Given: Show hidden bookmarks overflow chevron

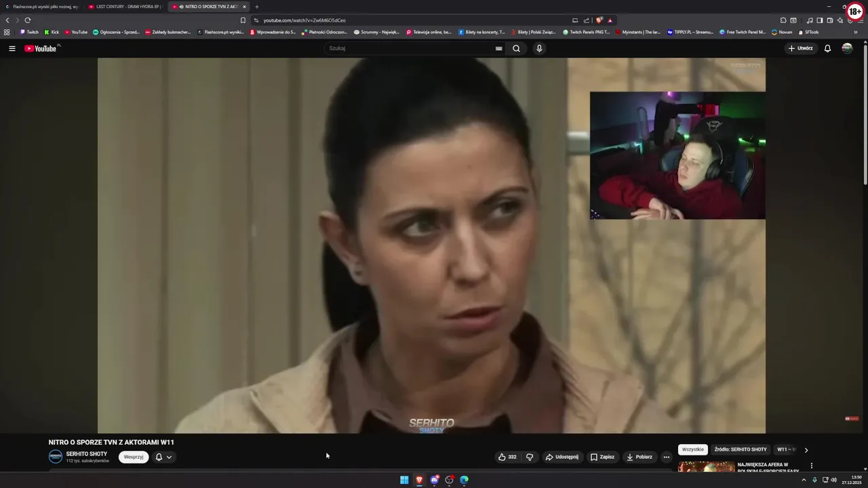Looking at the screenshot, I should point(856,32).
